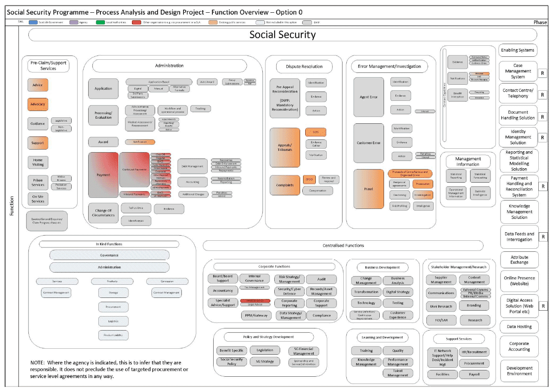
Task: Click the R marker beside Contact Centre/Telephony
Action: coord(543,95)
